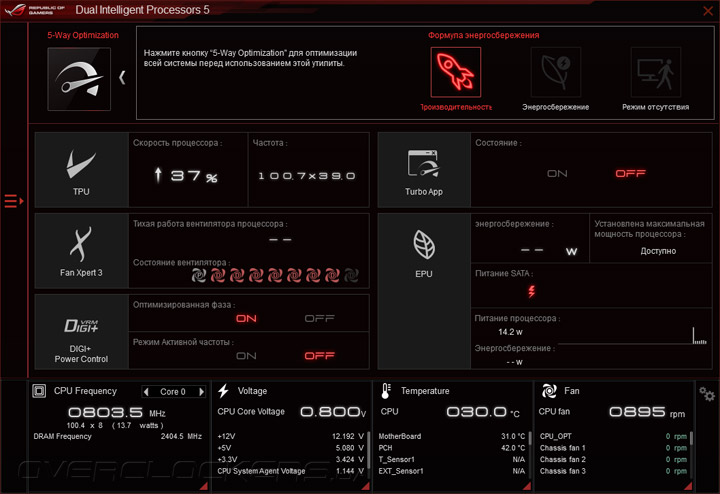Click the Fan monitor icon
The height and width of the screenshot is (494, 720).
tap(549, 391)
